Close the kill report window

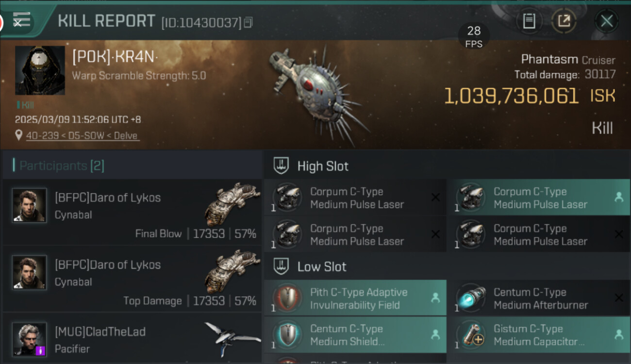pyautogui.click(x=607, y=21)
